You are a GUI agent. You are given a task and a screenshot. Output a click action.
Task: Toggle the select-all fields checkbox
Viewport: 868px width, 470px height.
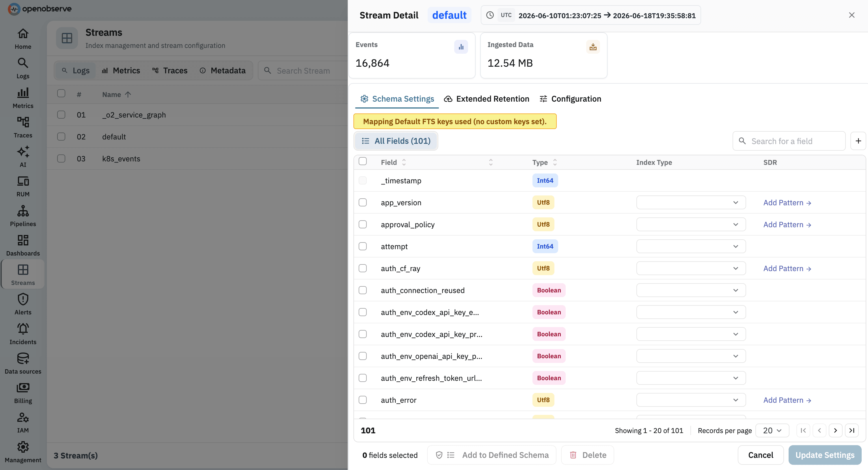pos(363,161)
